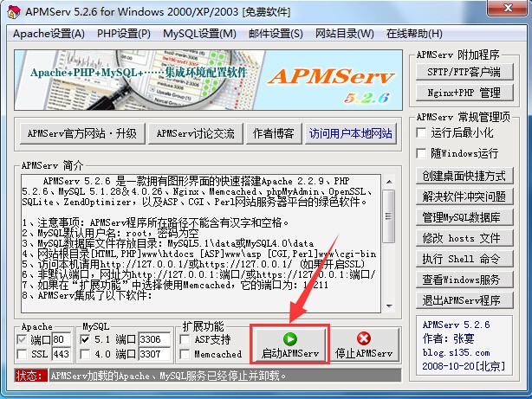Click '作者: 张宴' text

[x=448, y=338]
